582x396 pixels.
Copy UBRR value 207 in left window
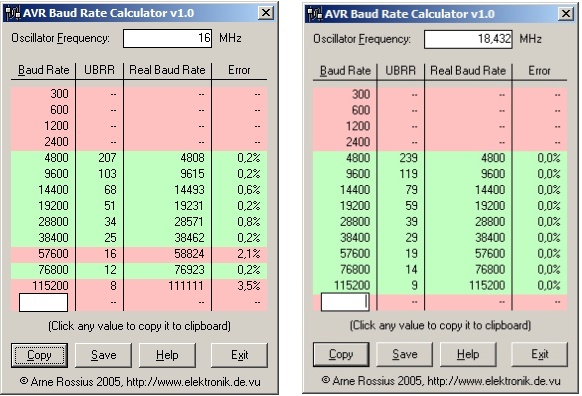(x=107, y=158)
